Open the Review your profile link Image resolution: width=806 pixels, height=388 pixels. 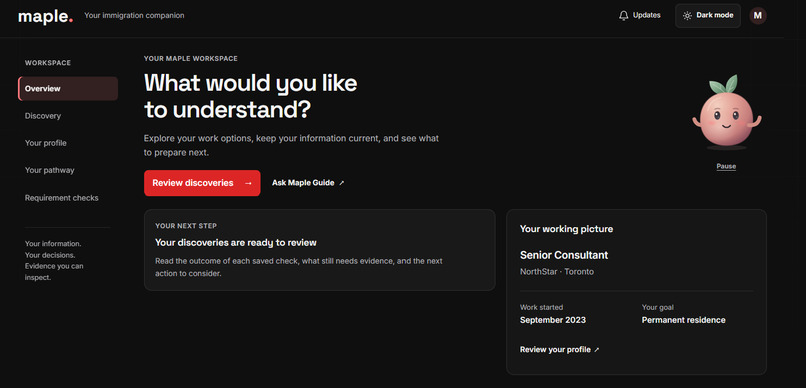click(x=559, y=349)
